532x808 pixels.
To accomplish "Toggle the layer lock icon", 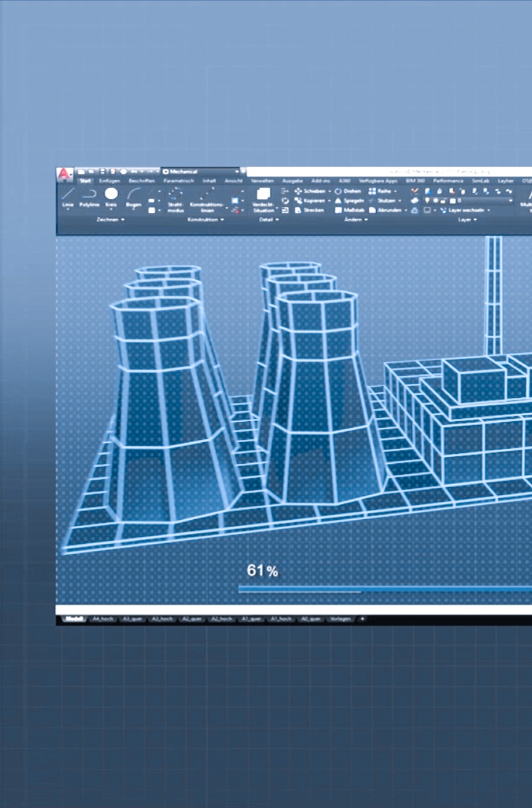I will (443, 201).
